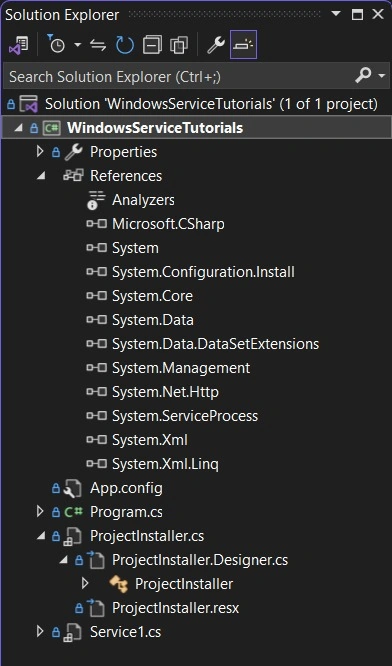The width and height of the screenshot is (392, 666).
Task: Select ProjectInstaller.resx file
Action: pos(175,608)
